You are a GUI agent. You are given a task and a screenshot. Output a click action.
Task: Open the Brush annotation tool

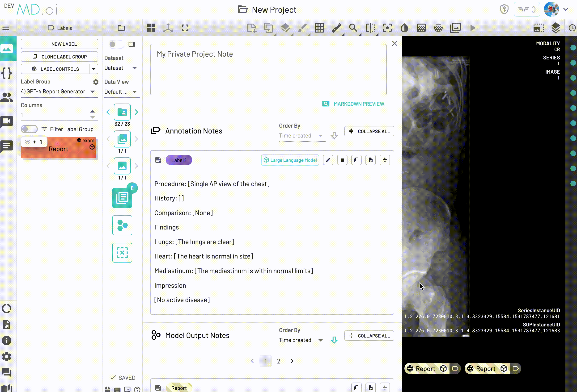click(302, 28)
